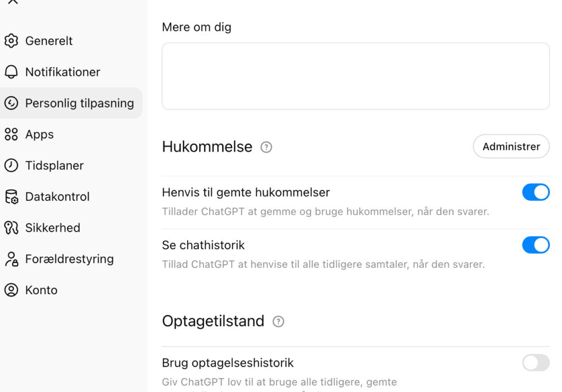Click the Datakontrol database icon
Image resolution: width=562 pixels, height=392 pixels.
point(12,197)
